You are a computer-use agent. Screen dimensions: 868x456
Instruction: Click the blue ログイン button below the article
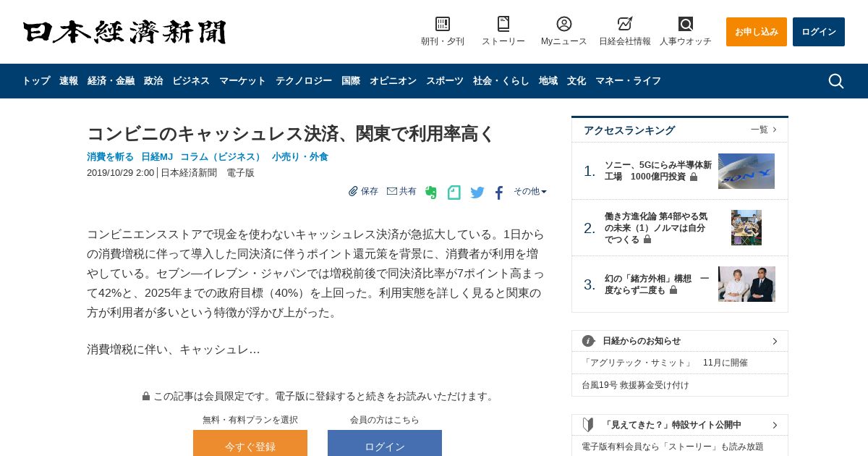[385, 443]
